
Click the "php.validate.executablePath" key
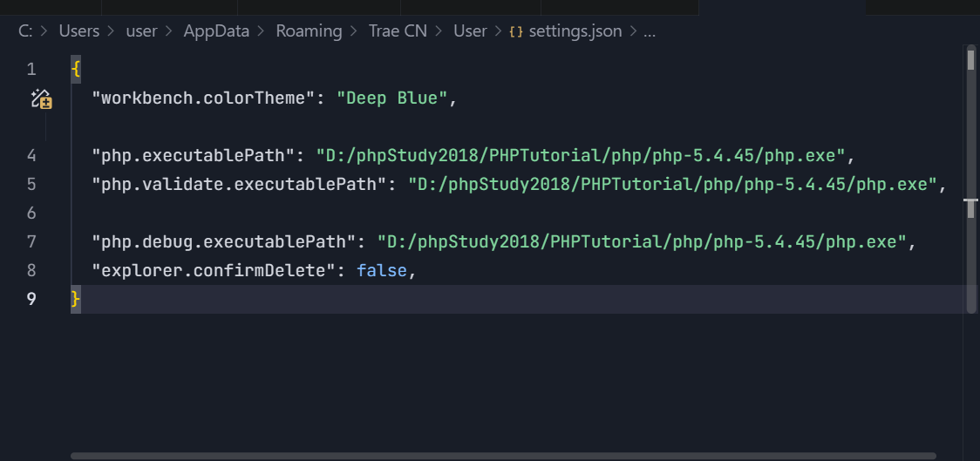click(x=239, y=184)
